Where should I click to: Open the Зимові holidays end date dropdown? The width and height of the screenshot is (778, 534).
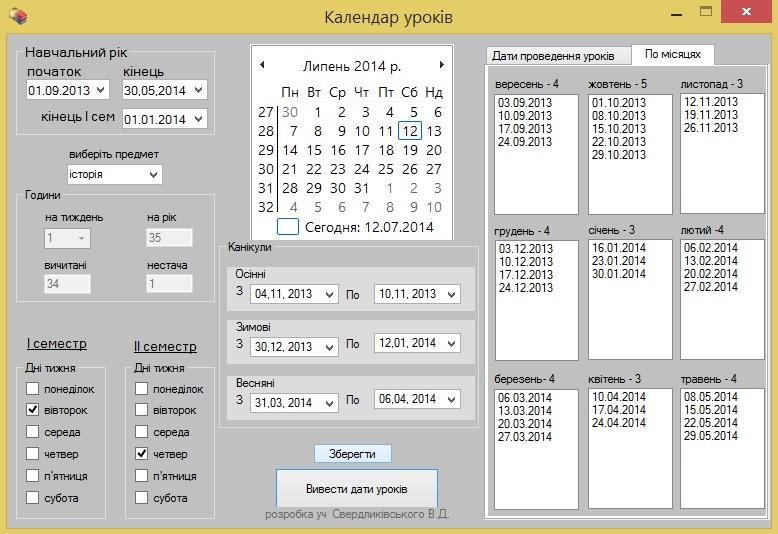click(x=449, y=345)
